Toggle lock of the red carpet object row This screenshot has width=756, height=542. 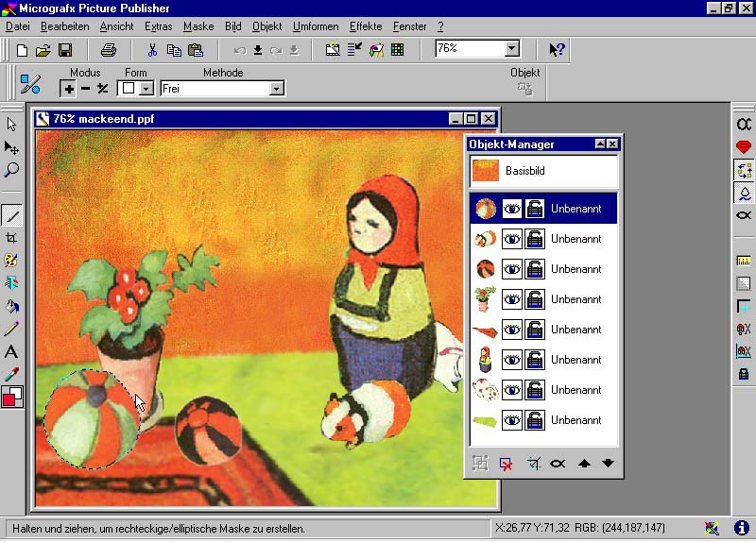coord(535,330)
